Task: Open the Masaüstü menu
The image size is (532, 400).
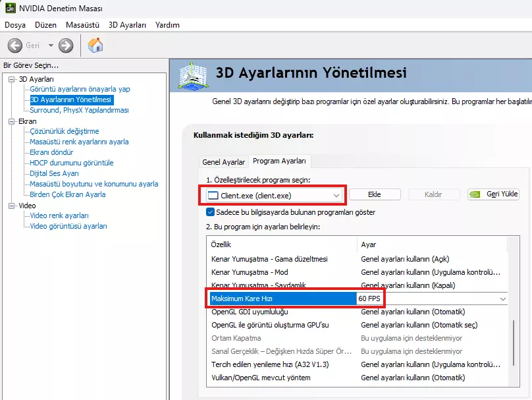Action: [x=82, y=25]
